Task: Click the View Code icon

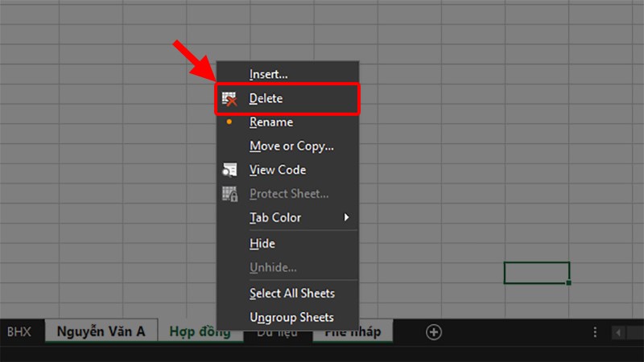Action: point(229,170)
